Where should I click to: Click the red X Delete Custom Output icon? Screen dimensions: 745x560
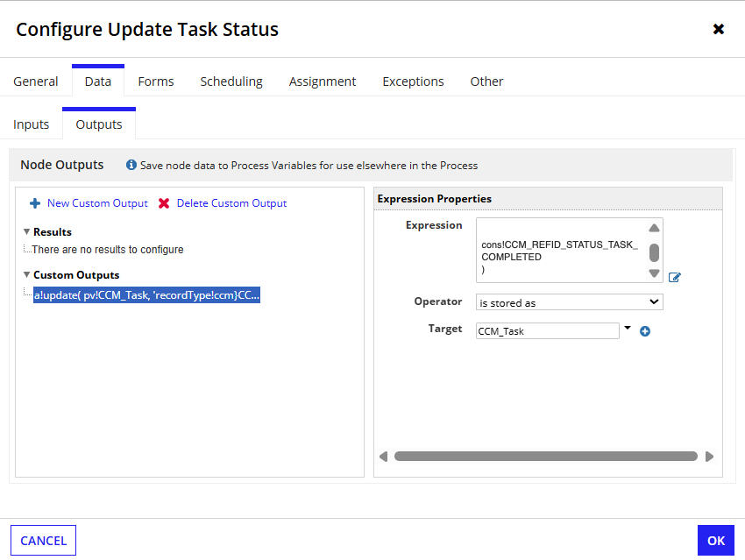[164, 203]
